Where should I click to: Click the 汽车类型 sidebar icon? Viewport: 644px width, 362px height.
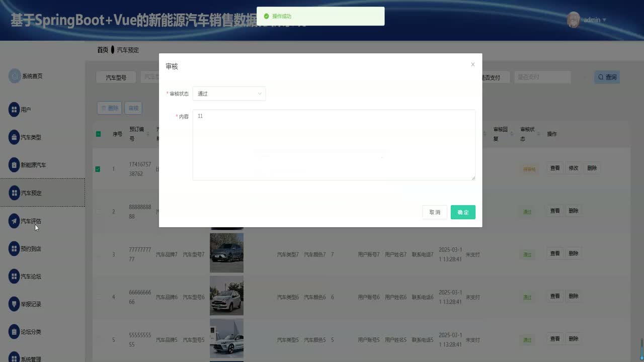pos(14,137)
